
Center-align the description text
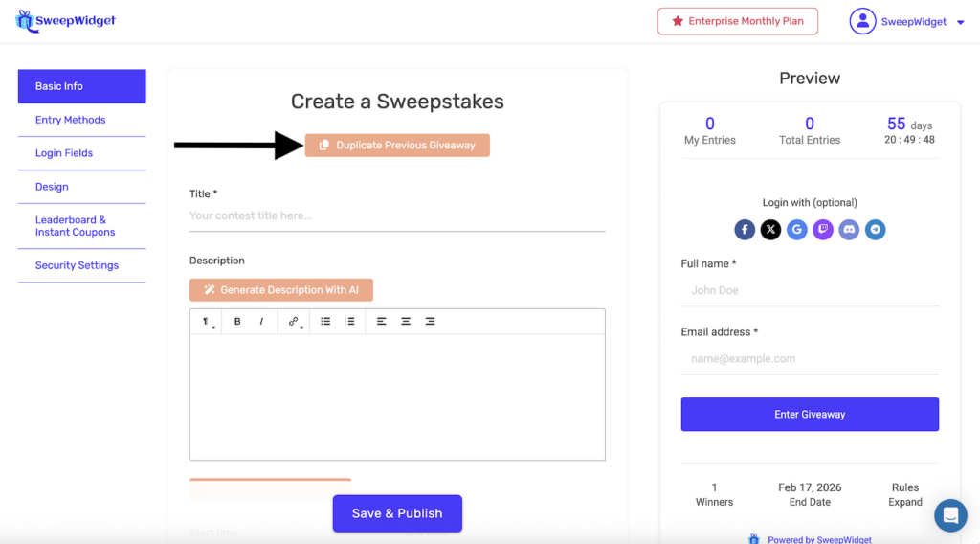[406, 322]
